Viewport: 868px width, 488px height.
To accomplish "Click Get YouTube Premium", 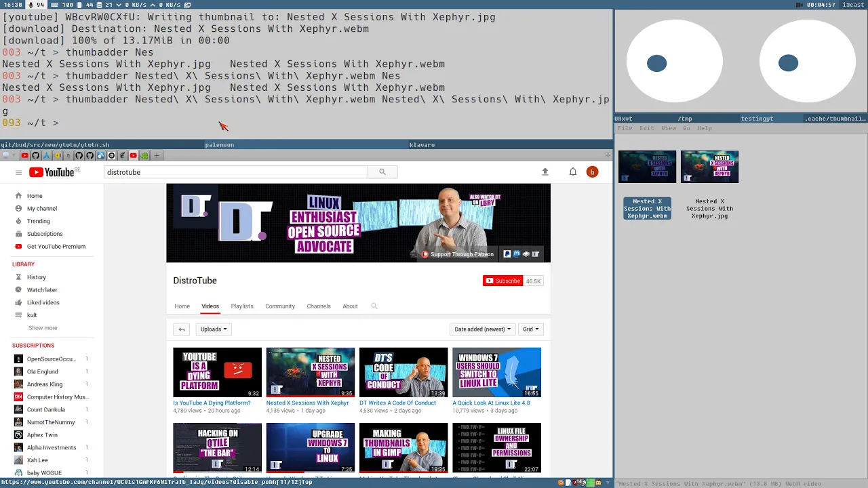I will 56,247.
